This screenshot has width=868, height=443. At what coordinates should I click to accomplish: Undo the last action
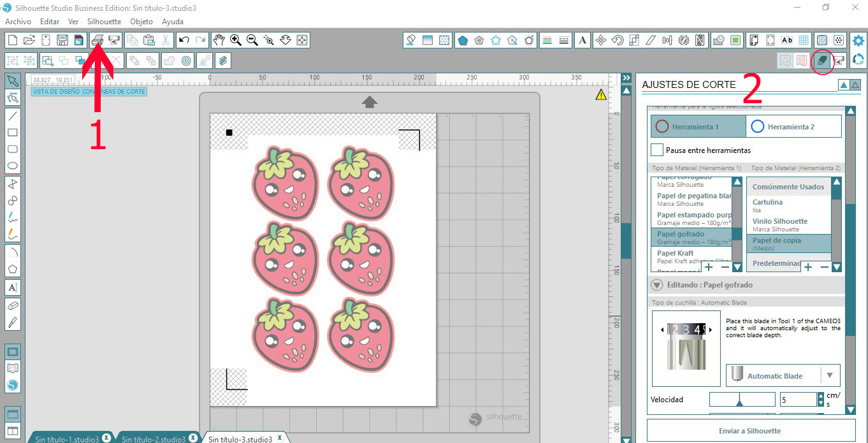coord(184,40)
